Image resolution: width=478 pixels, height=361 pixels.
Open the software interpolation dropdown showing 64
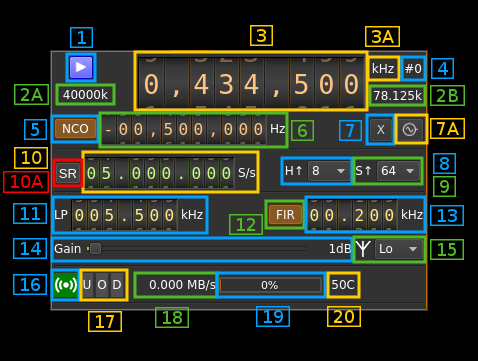pyautogui.click(x=398, y=171)
